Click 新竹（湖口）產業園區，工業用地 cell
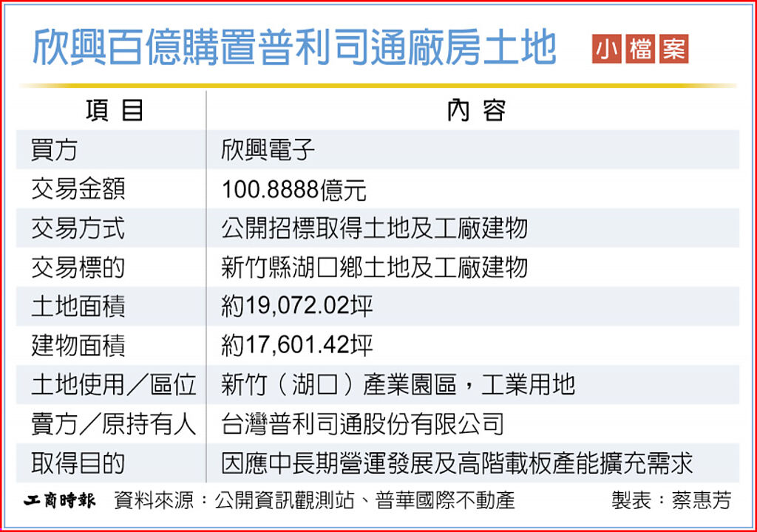This screenshot has width=757, height=532. (398, 385)
